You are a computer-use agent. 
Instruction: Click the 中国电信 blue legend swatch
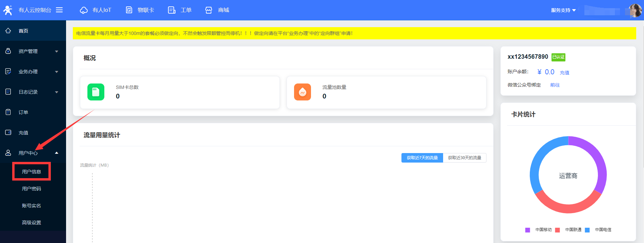click(x=587, y=230)
